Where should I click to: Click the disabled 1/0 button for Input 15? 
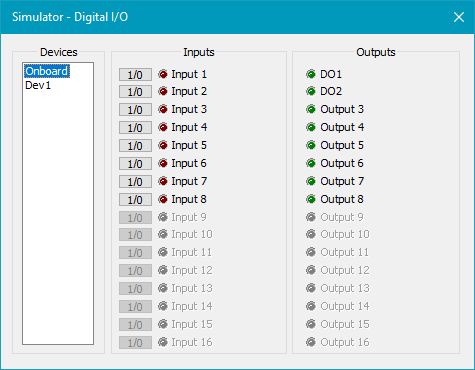coord(135,325)
